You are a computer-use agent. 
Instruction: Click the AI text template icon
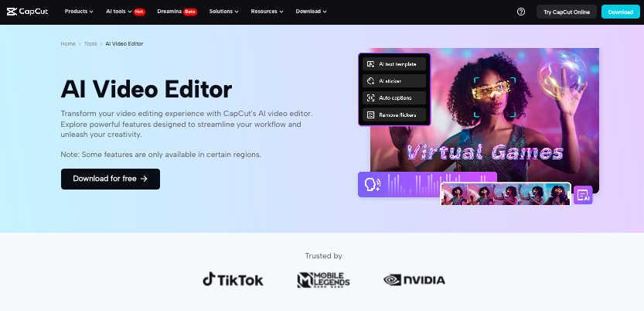point(370,64)
